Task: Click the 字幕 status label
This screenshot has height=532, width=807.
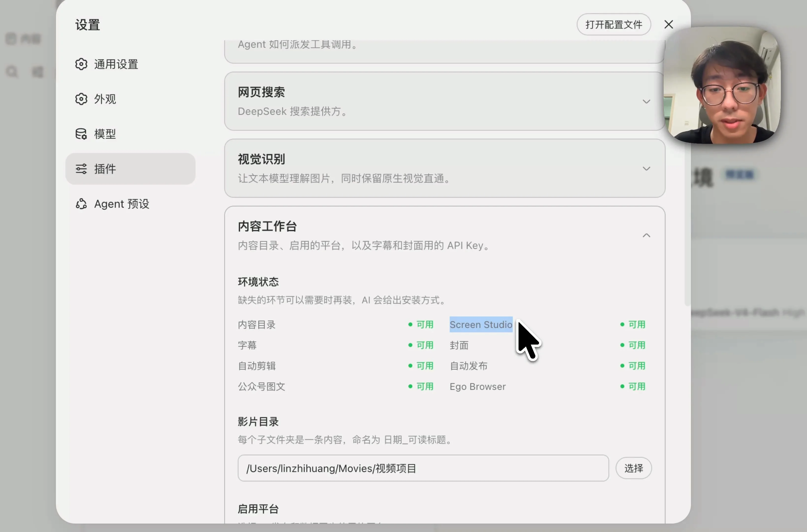Action: [247, 345]
